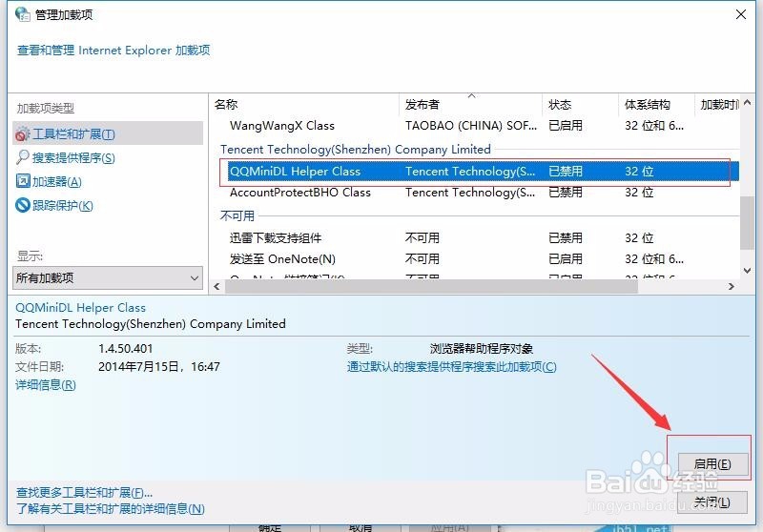Screen dimensions: 763x532
Task: Click the Search Providers magnifier icon
Action: pos(22,157)
